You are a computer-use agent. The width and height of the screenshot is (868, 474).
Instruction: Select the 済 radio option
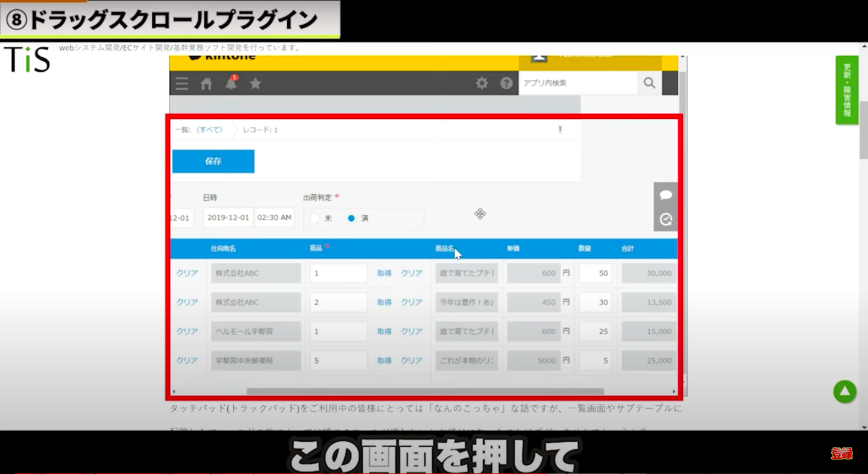click(351, 218)
